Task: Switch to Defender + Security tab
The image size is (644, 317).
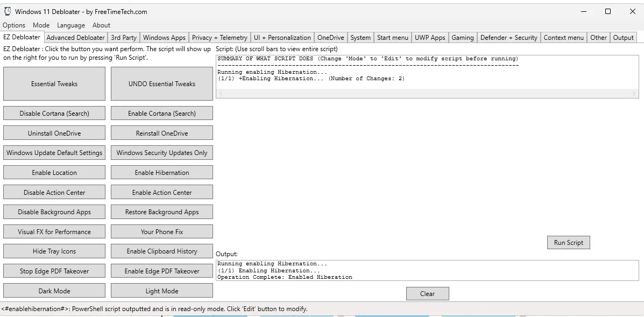Action: pyautogui.click(x=509, y=37)
